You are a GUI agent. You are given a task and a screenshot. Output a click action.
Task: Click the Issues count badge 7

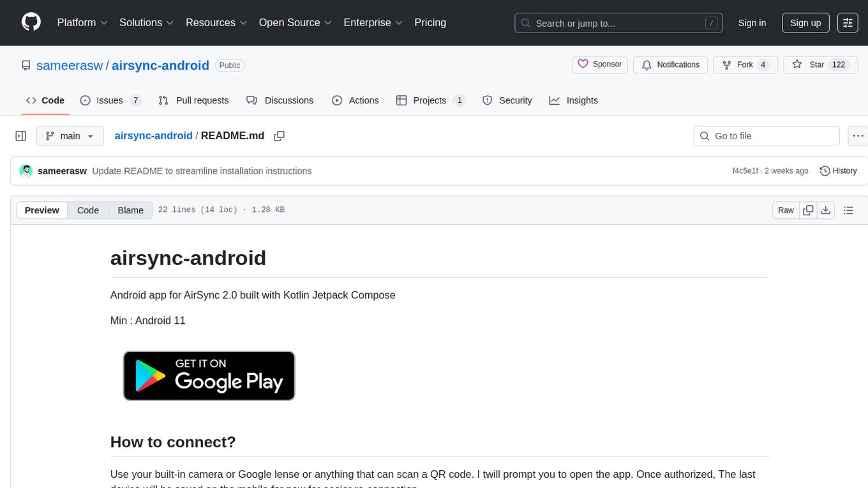click(135, 100)
